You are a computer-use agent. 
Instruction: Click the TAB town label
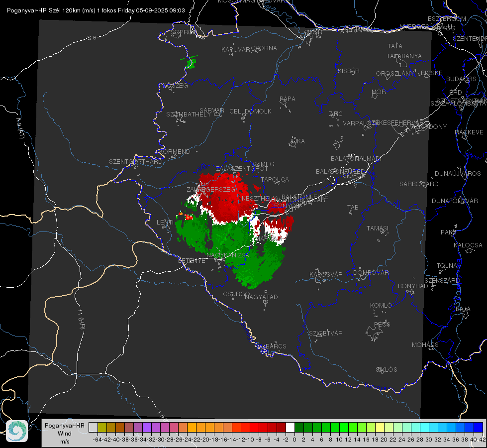(353, 208)
